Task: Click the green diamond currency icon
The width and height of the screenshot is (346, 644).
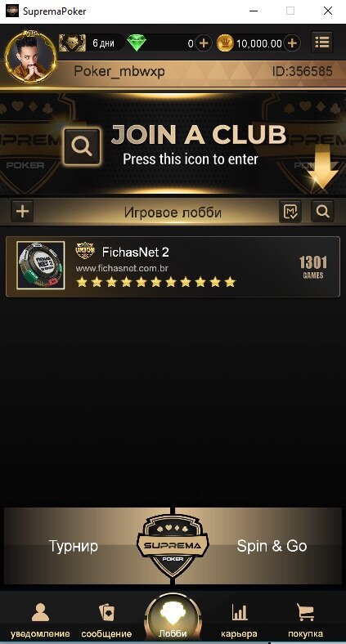Action: pos(136,42)
